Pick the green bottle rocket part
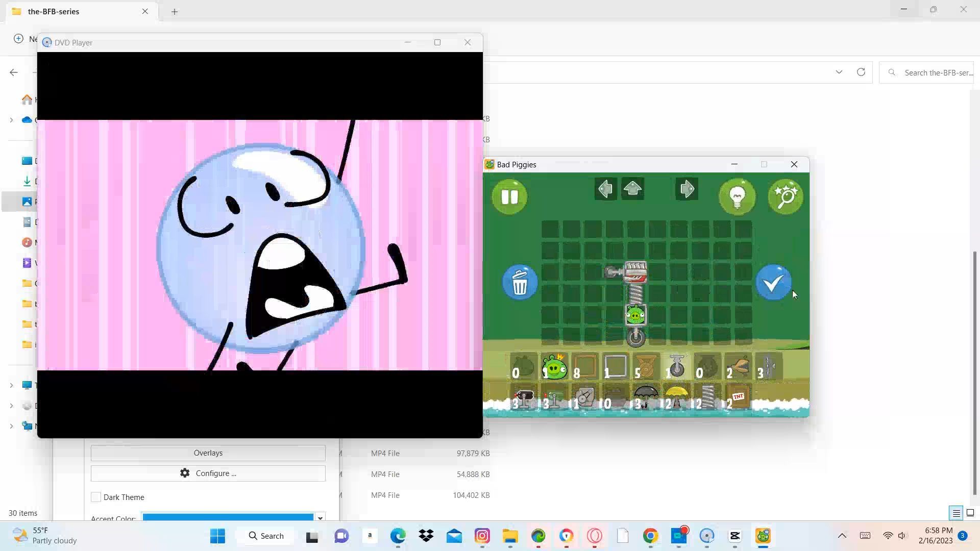 click(x=554, y=397)
